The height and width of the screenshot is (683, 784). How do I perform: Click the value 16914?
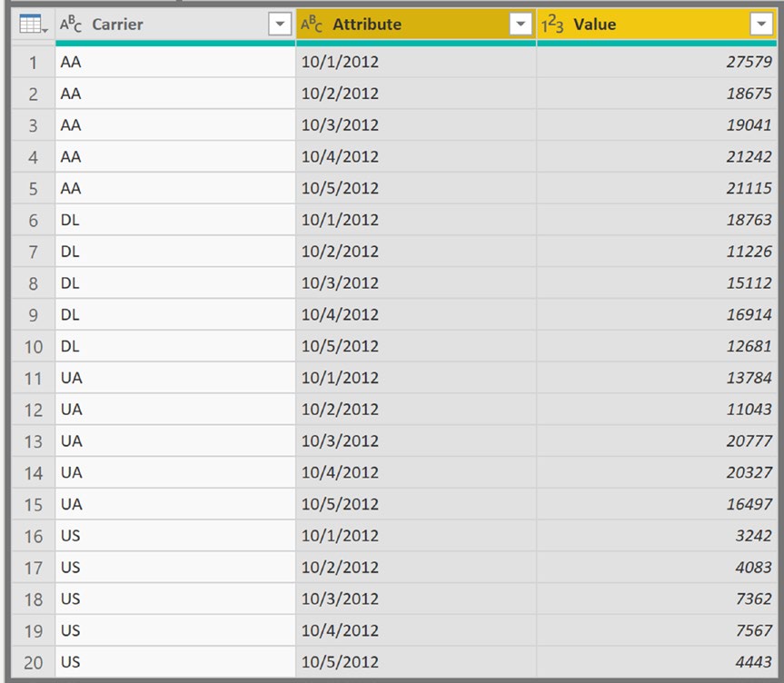click(x=657, y=315)
